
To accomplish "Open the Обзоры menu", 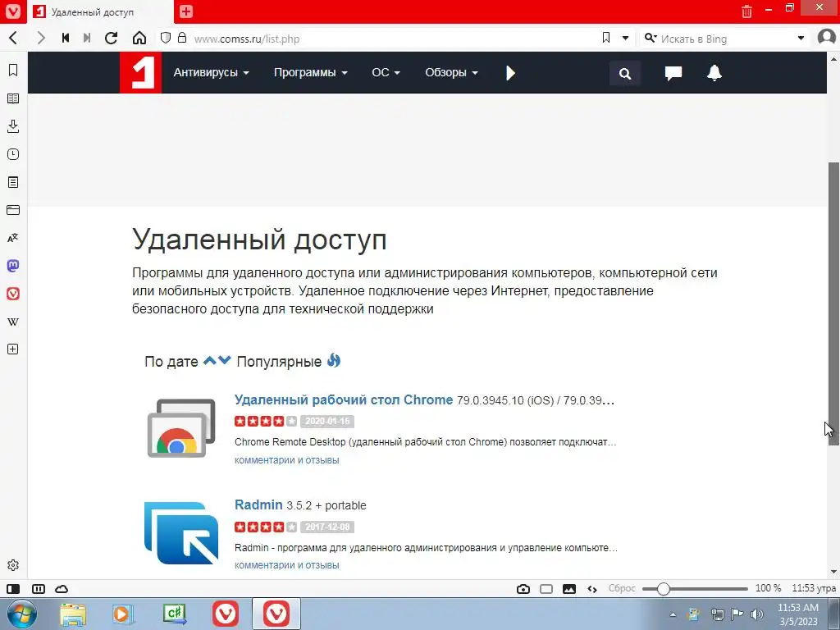I will pyautogui.click(x=451, y=72).
